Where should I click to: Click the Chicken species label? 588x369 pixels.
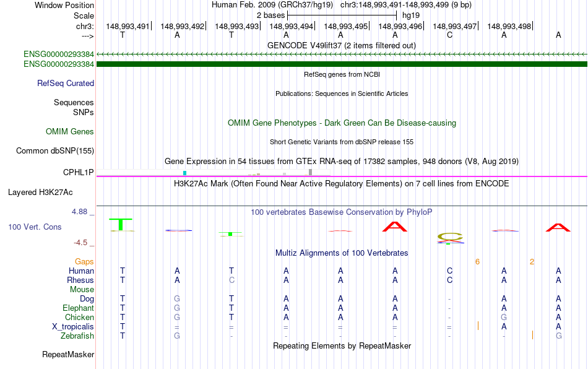click(79, 317)
